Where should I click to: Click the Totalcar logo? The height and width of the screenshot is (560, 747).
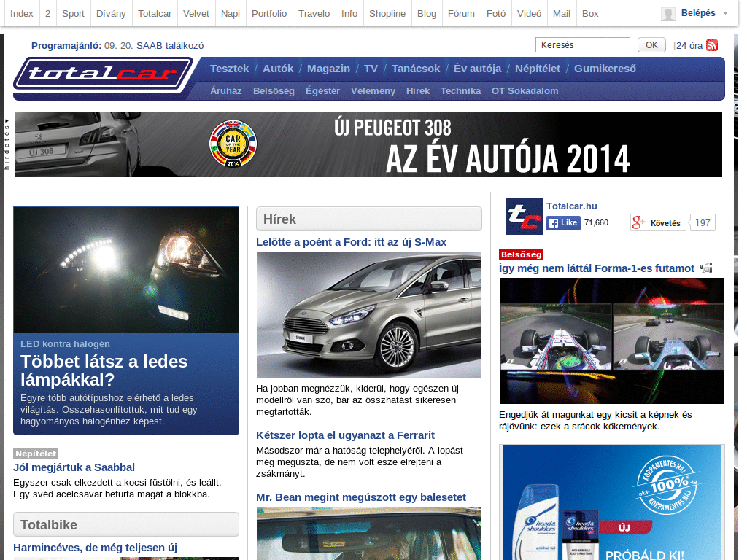tap(103, 74)
